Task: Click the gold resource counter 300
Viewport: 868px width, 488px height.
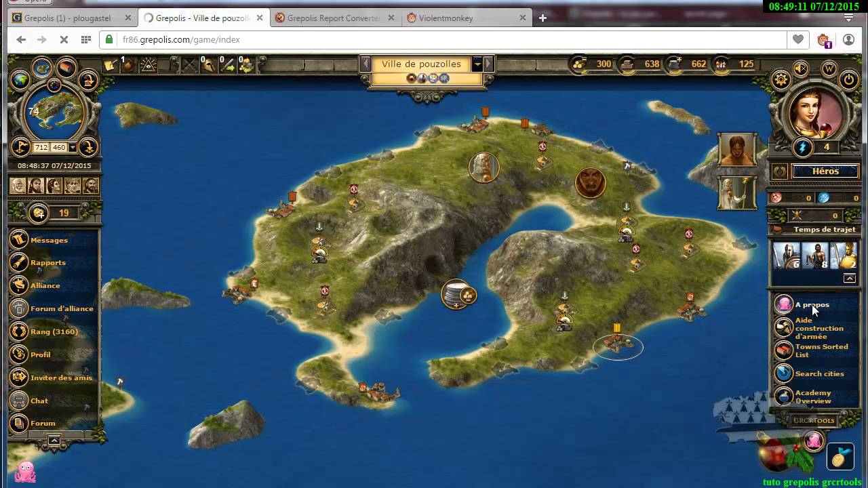Action: pyautogui.click(x=593, y=64)
